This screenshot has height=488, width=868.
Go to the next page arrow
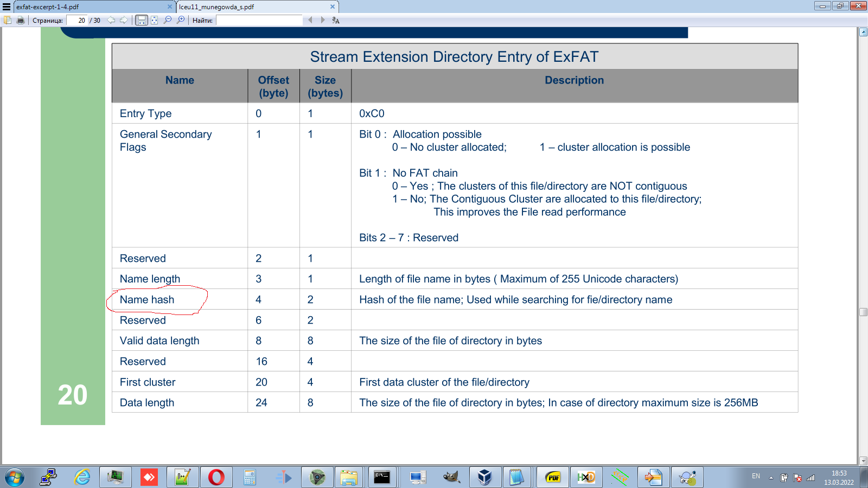click(124, 20)
